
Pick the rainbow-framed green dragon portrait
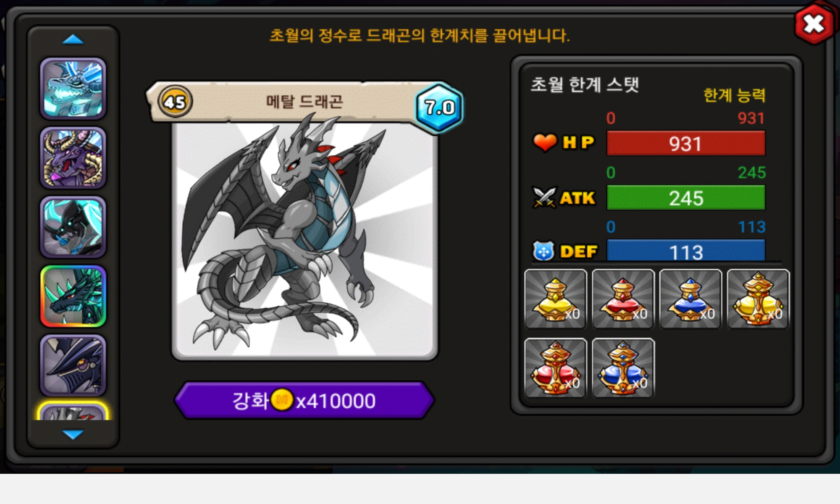pos(73,297)
